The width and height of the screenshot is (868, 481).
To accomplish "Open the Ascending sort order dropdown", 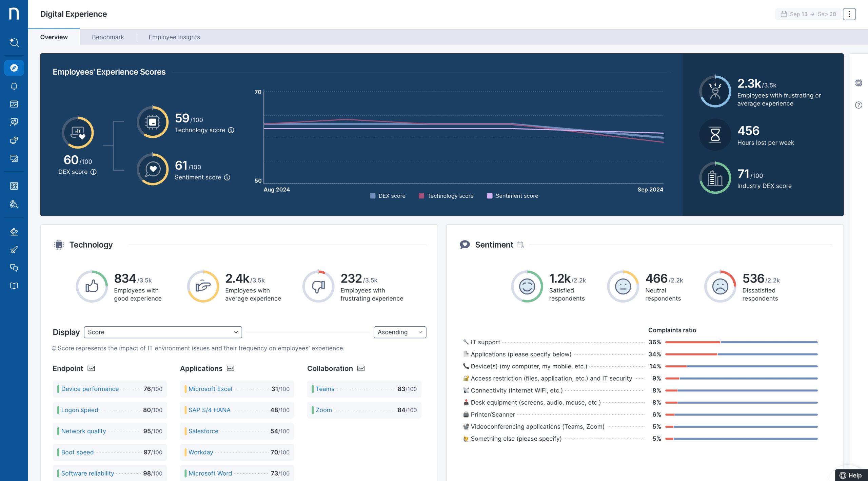I will tap(400, 332).
